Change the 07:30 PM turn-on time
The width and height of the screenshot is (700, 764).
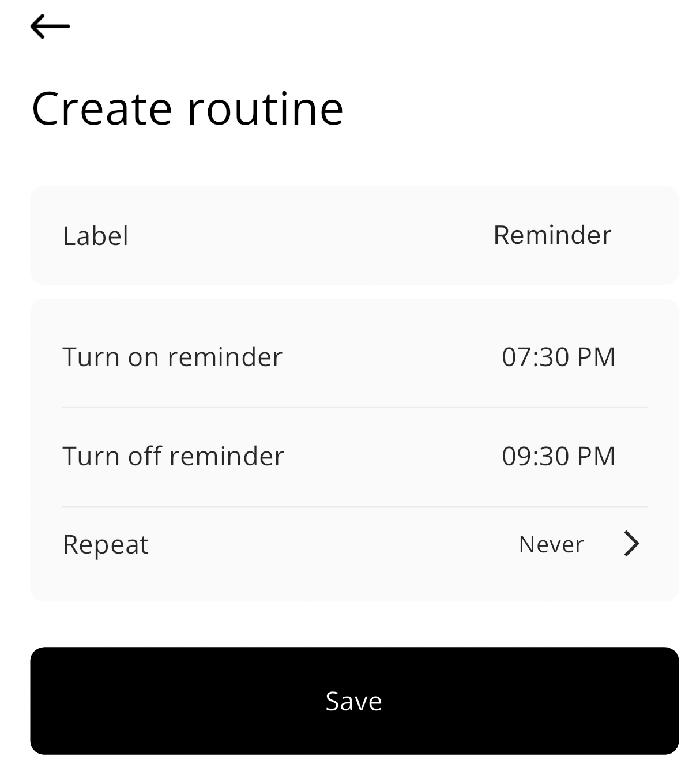pos(558,357)
